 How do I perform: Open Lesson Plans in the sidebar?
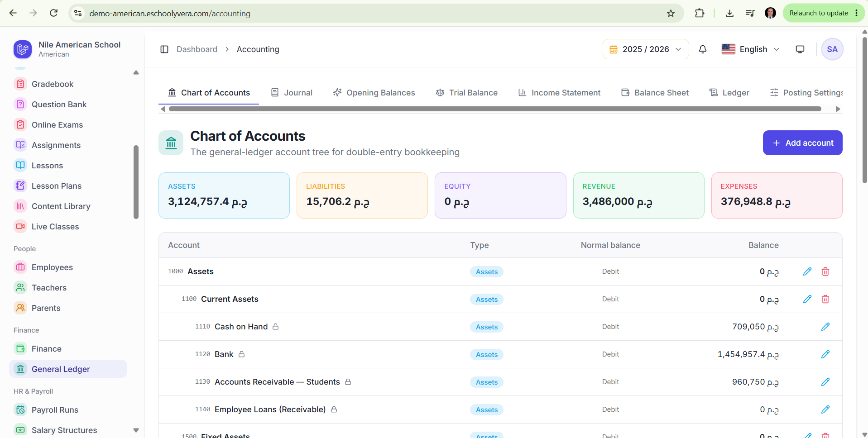[x=68, y=186]
